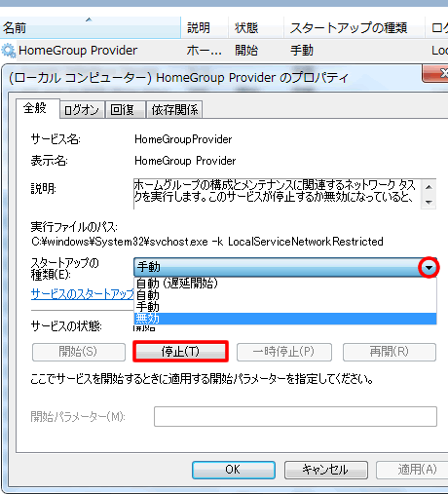Click the HomeGroup Provider gear icon
The width and height of the screenshot is (448, 494).
9,51
